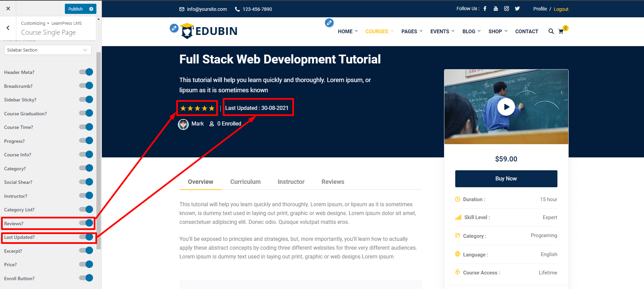
Task: Open the Publish settings gear icon
Action: (91, 9)
